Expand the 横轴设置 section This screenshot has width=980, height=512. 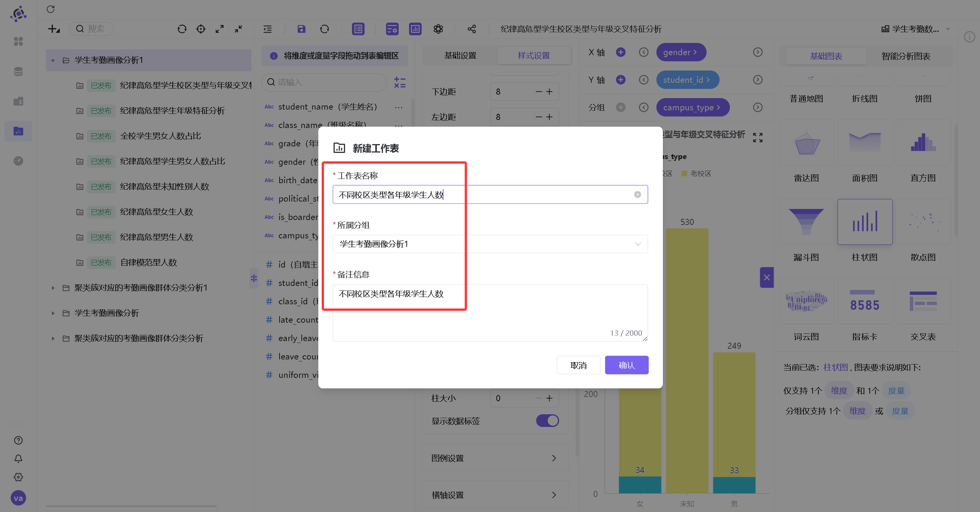494,495
